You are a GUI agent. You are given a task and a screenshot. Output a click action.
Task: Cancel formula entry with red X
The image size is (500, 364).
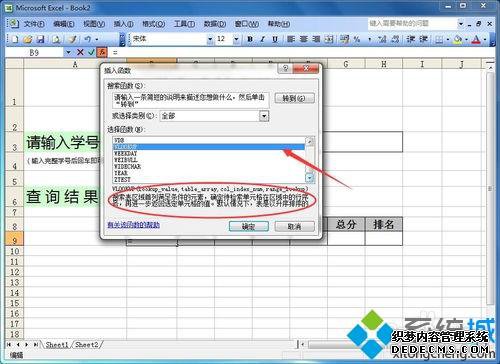pos(80,52)
